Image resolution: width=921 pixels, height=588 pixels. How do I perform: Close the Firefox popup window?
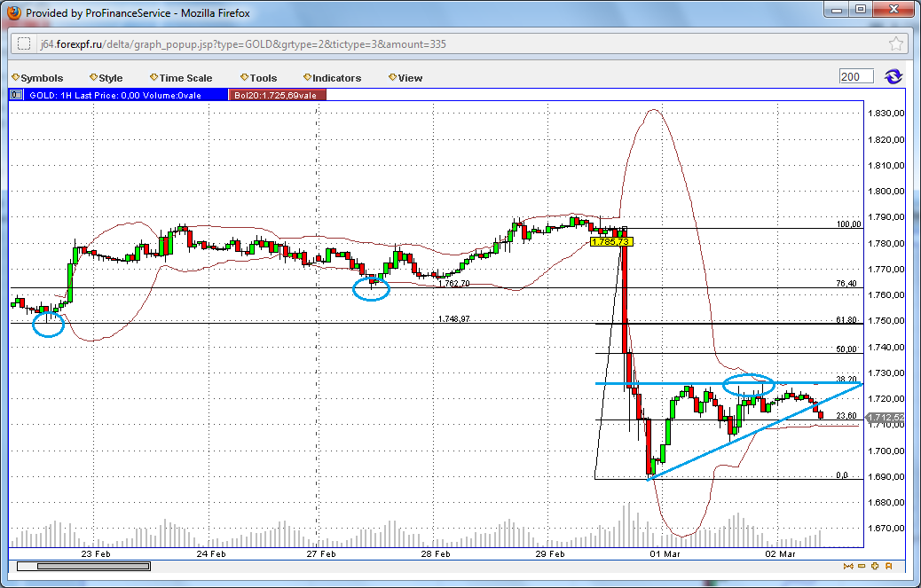pos(893,10)
